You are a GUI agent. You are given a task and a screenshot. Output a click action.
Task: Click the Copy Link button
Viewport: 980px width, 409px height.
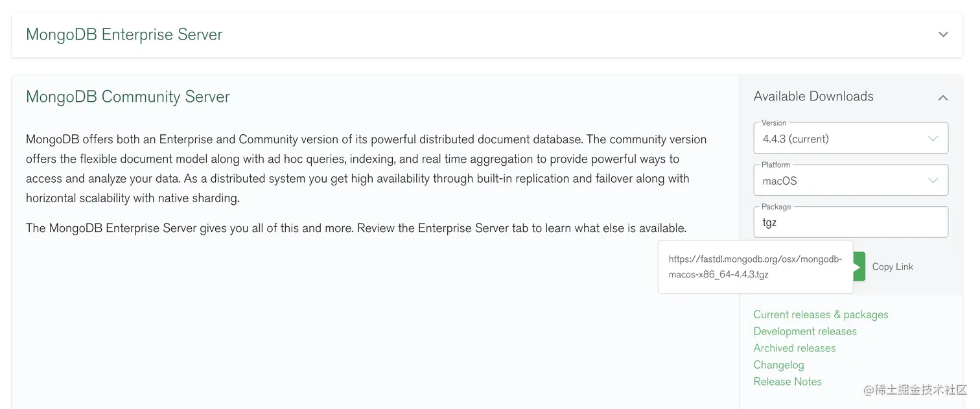tap(892, 266)
